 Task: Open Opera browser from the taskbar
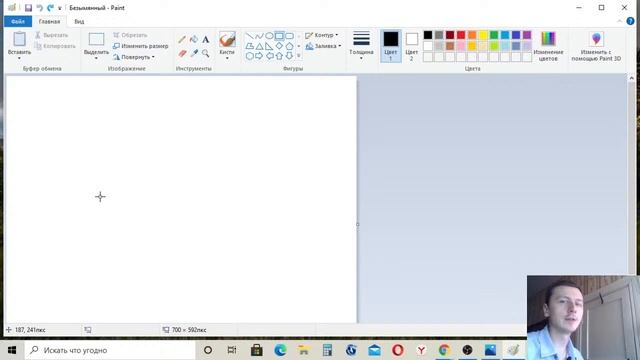(398, 350)
